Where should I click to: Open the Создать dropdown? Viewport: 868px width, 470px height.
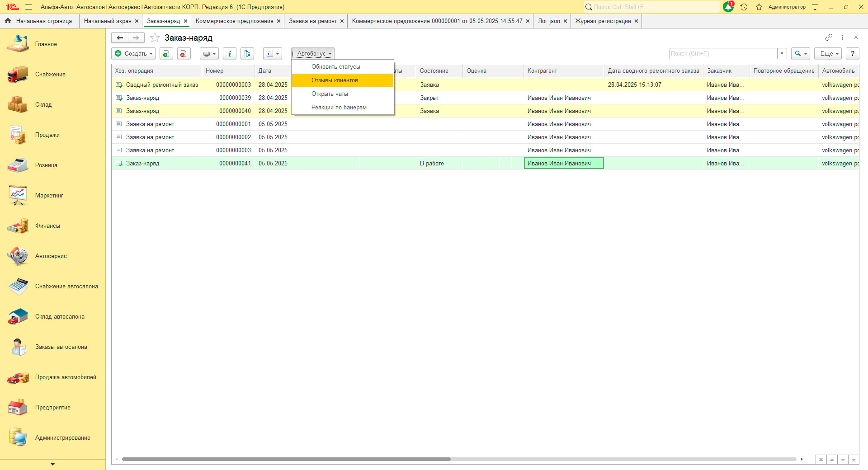pyautogui.click(x=133, y=53)
